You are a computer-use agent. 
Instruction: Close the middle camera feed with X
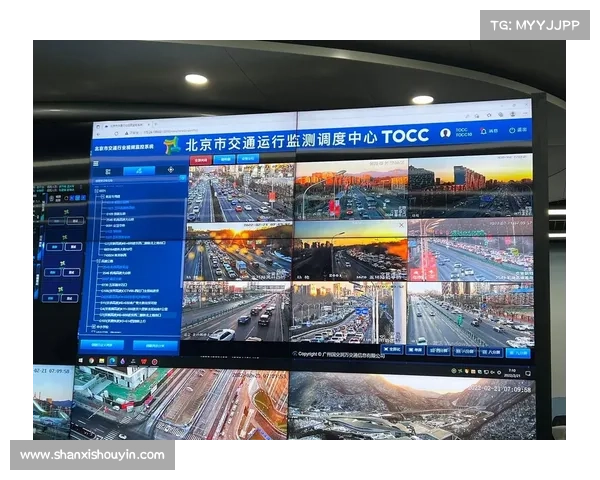click(401, 225)
